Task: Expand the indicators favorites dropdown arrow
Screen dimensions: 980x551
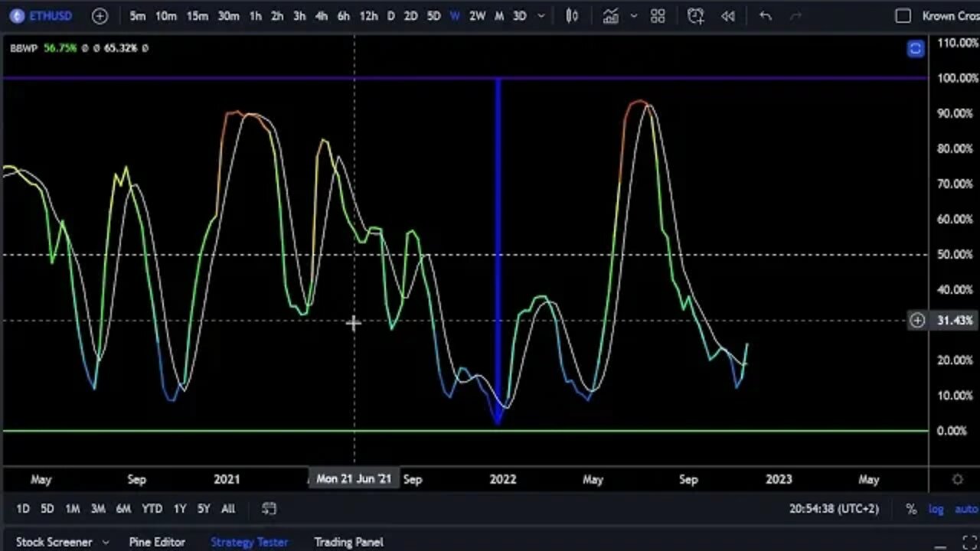Action: [x=633, y=15]
